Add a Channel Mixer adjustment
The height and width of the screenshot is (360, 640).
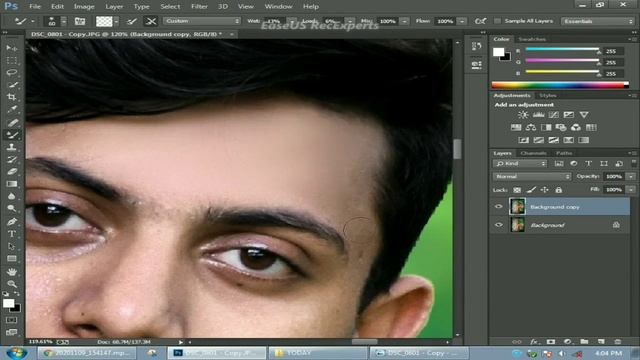[x=576, y=127]
